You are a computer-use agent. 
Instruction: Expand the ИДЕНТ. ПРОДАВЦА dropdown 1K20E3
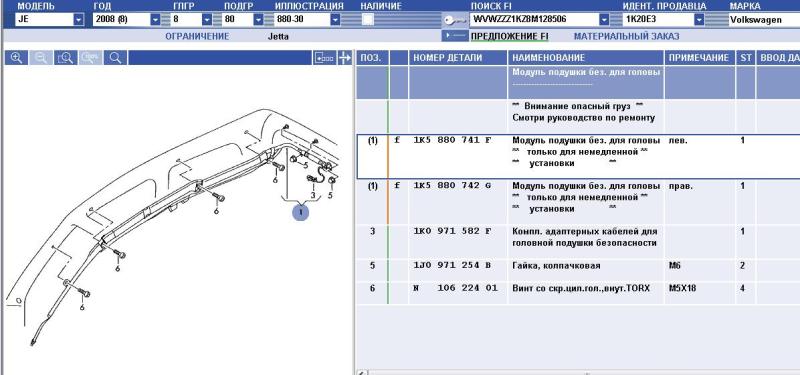[x=699, y=20]
